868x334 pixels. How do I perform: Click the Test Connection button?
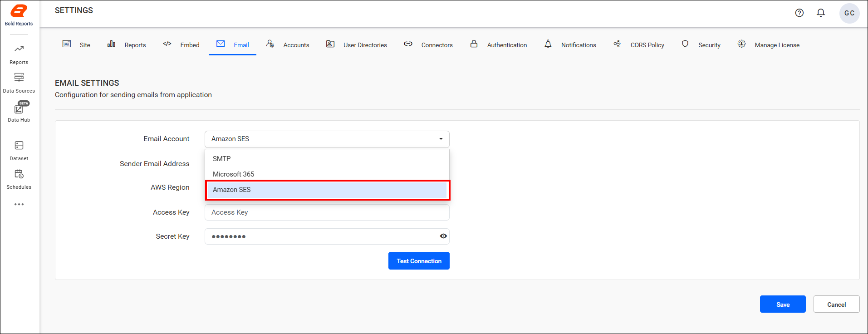419,261
